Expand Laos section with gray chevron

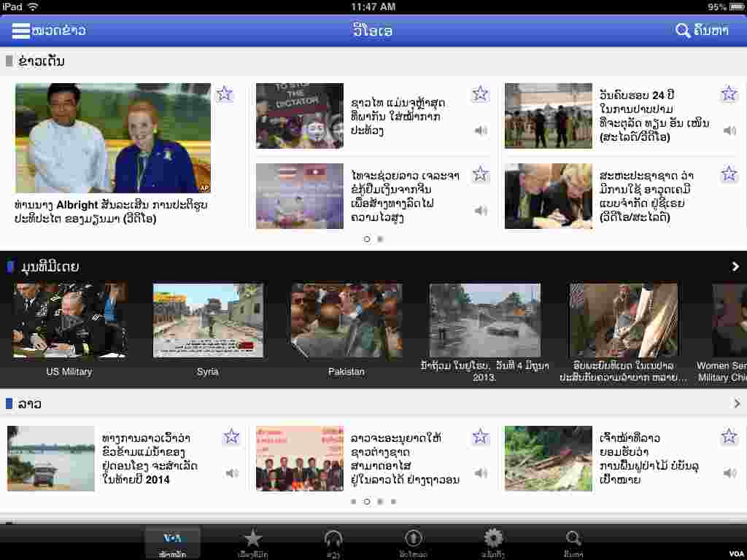click(737, 404)
